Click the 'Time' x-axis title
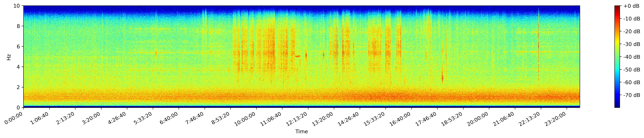Screen dimensions: 644x138 [301, 132]
